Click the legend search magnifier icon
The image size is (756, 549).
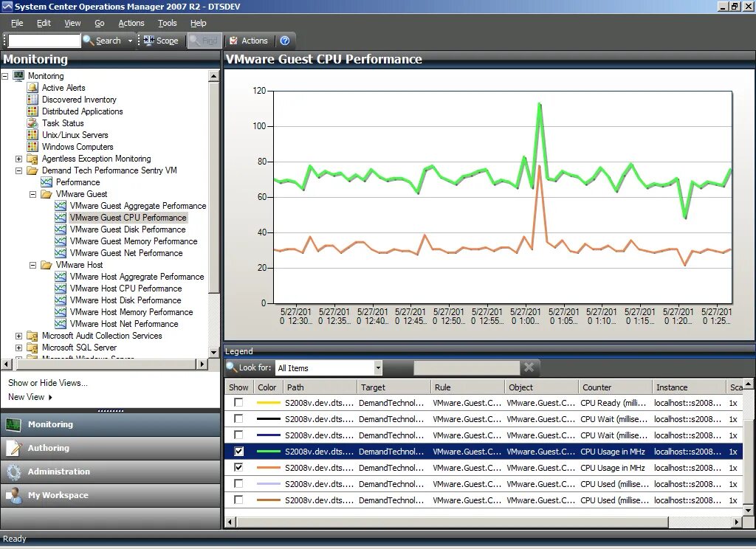(x=231, y=367)
